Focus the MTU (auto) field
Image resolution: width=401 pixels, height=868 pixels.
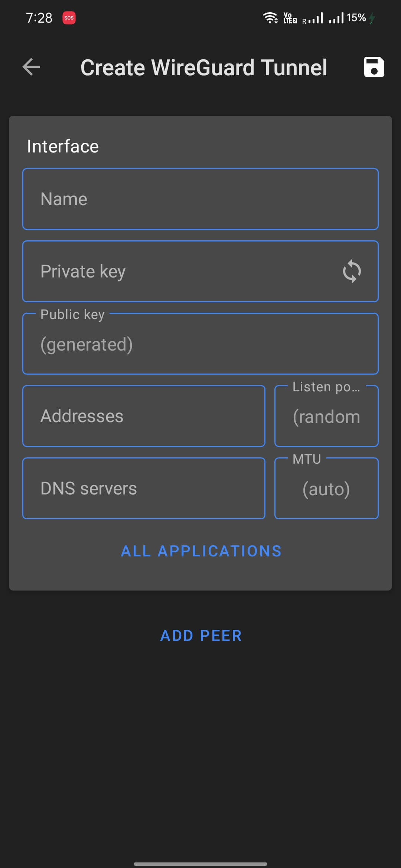coord(326,488)
